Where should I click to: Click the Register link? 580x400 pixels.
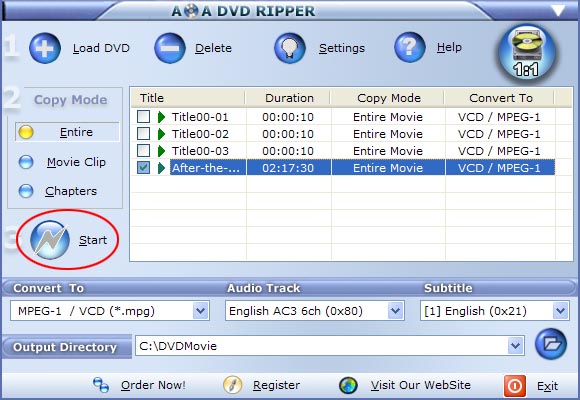point(276,386)
